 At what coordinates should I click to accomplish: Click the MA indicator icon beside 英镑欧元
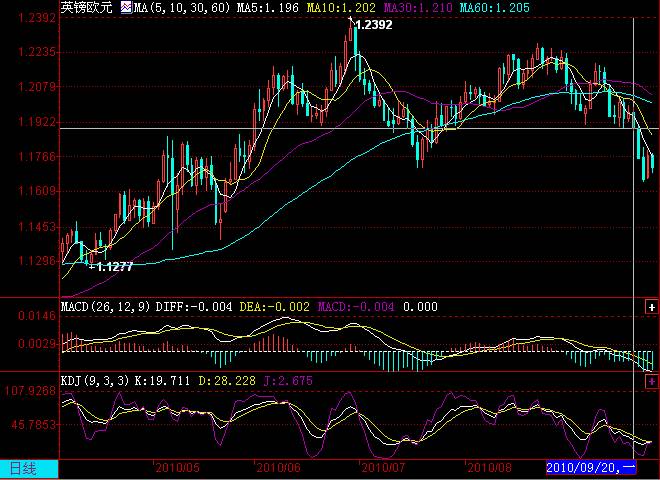[126, 7]
